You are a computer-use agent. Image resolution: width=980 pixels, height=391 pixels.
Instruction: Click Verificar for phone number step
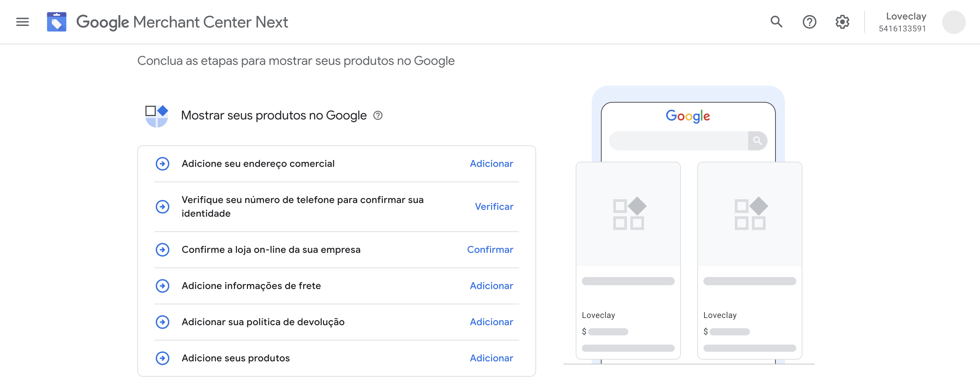(494, 207)
